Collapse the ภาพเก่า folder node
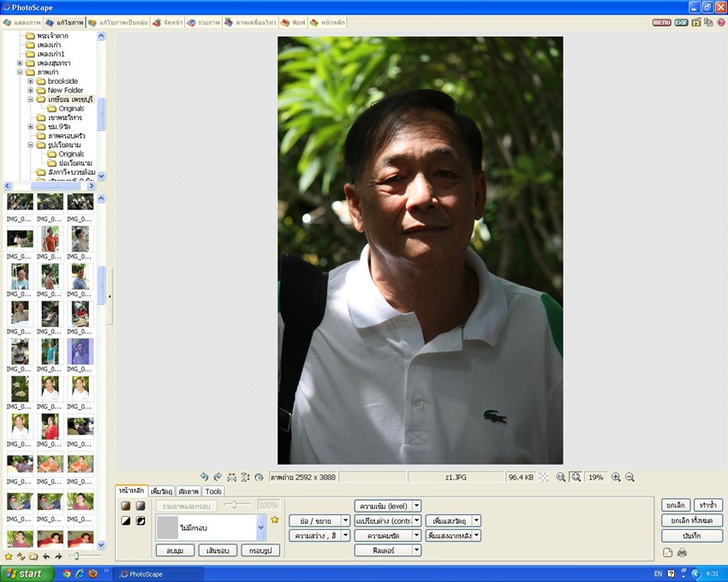 click(x=20, y=72)
